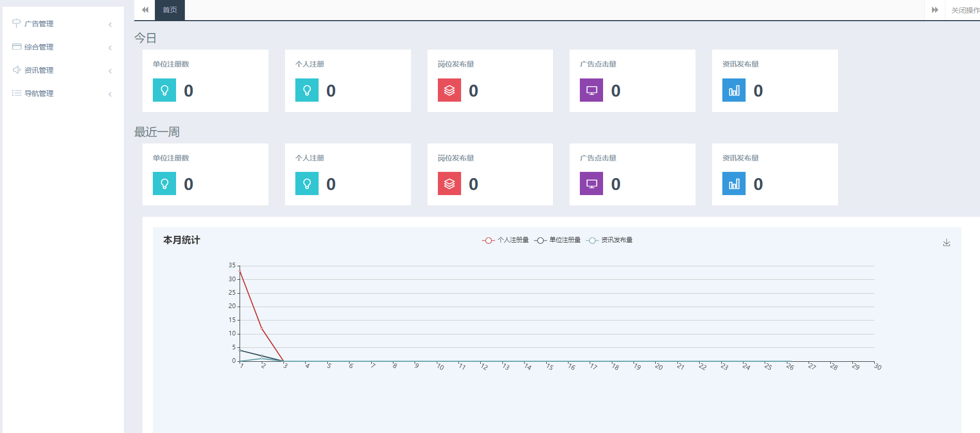Open the 广告管理 sidebar menu
This screenshot has width=980, height=433.
pos(63,24)
